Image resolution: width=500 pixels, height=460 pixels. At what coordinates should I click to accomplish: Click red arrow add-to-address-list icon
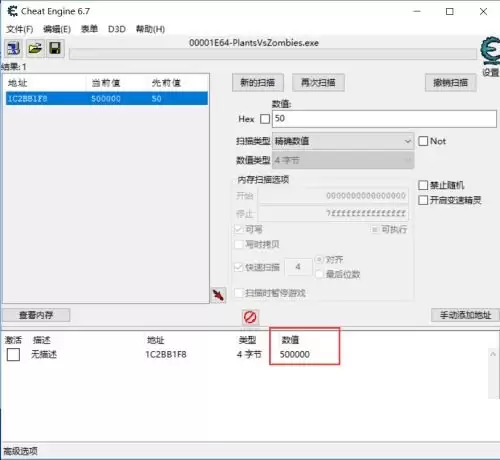click(218, 295)
